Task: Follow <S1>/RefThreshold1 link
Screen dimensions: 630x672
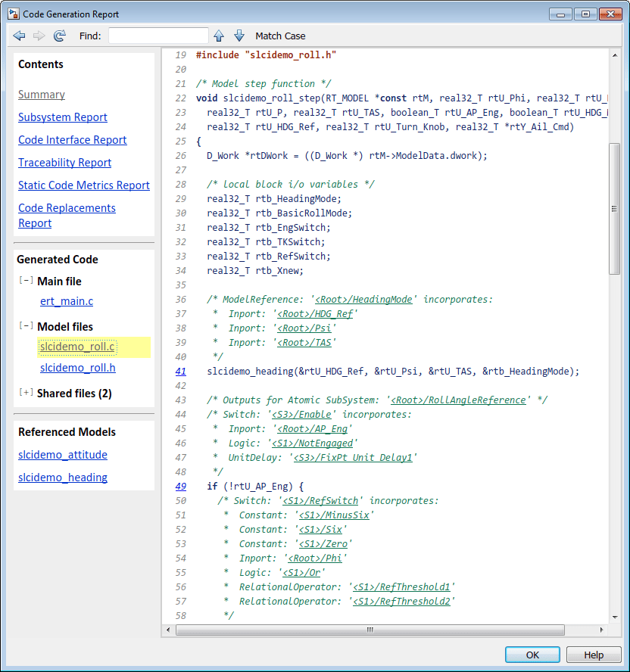Action: 401,586
